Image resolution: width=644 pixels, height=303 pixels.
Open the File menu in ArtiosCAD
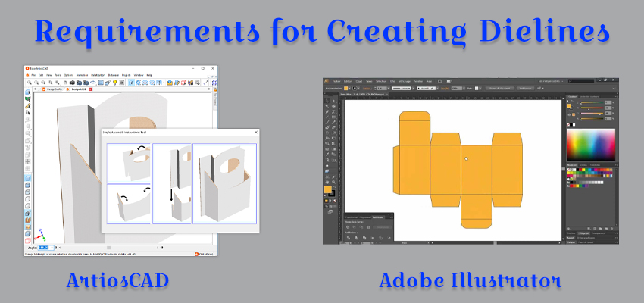tap(33, 75)
